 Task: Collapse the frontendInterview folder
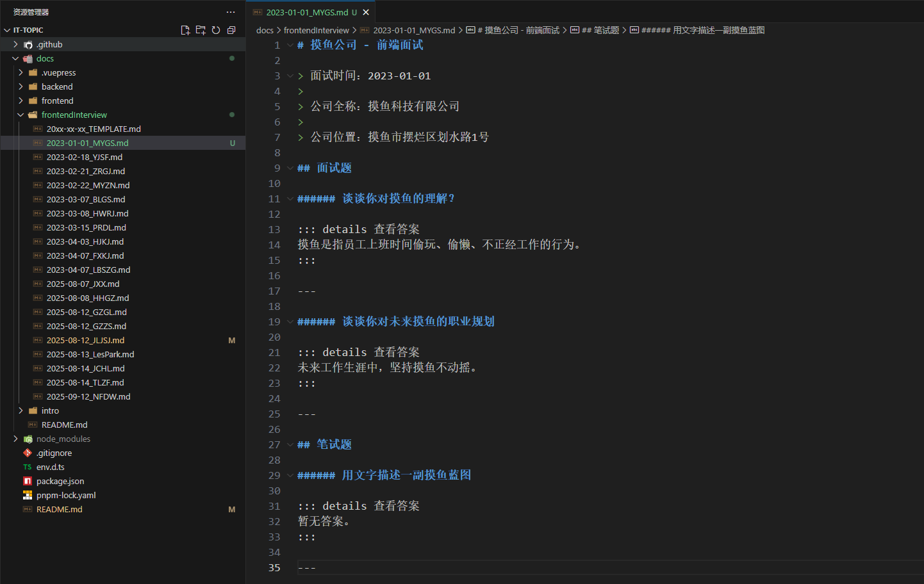[x=74, y=115]
